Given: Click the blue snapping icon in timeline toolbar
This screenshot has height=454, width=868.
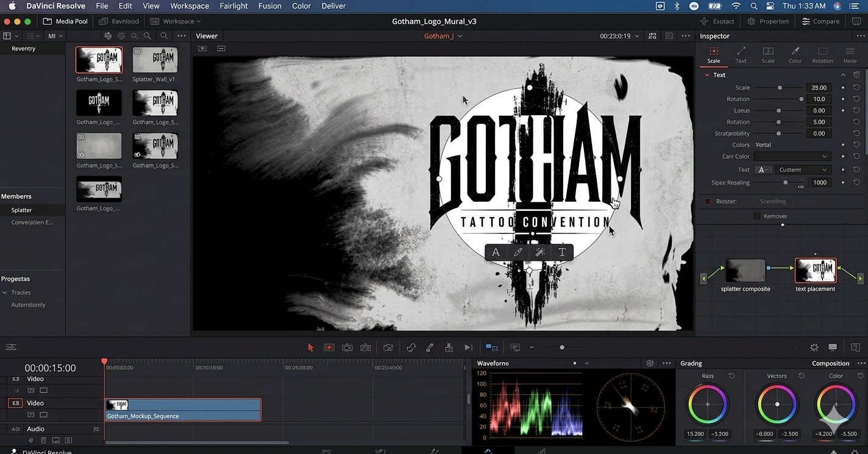Looking at the screenshot, I should [491, 347].
